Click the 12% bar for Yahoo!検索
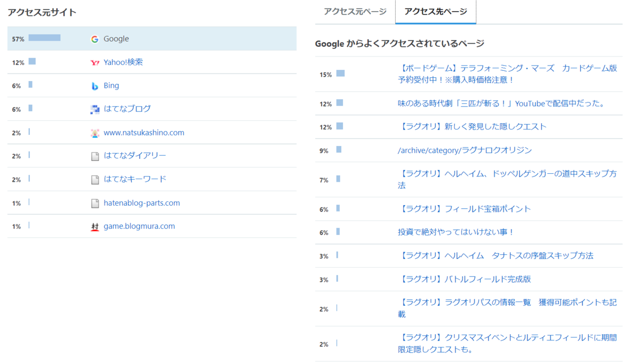The image size is (640, 364). tap(32, 61)
